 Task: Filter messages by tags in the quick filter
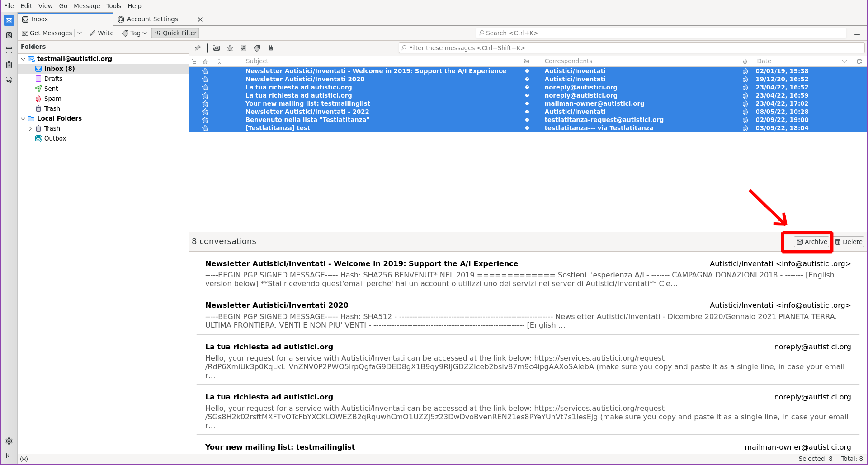point(257,48)
